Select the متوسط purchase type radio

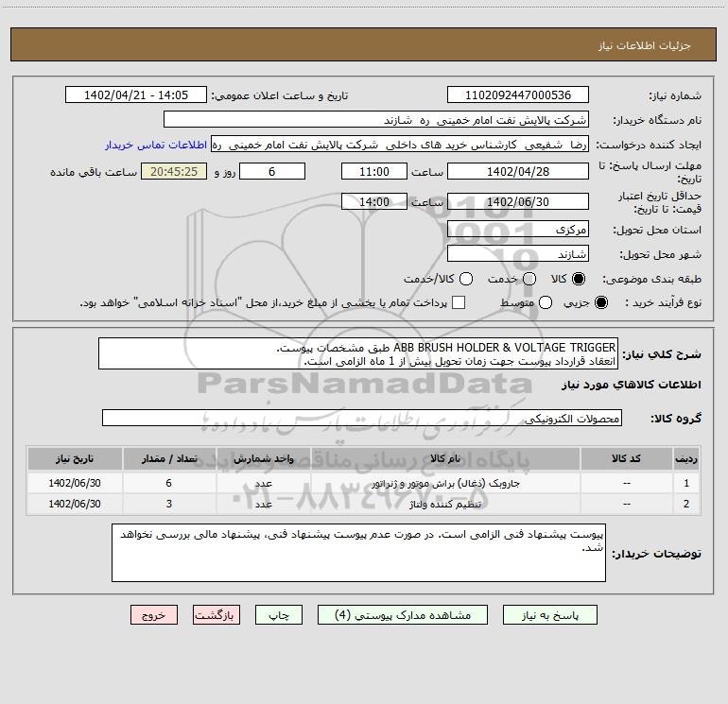coord(546,302)
